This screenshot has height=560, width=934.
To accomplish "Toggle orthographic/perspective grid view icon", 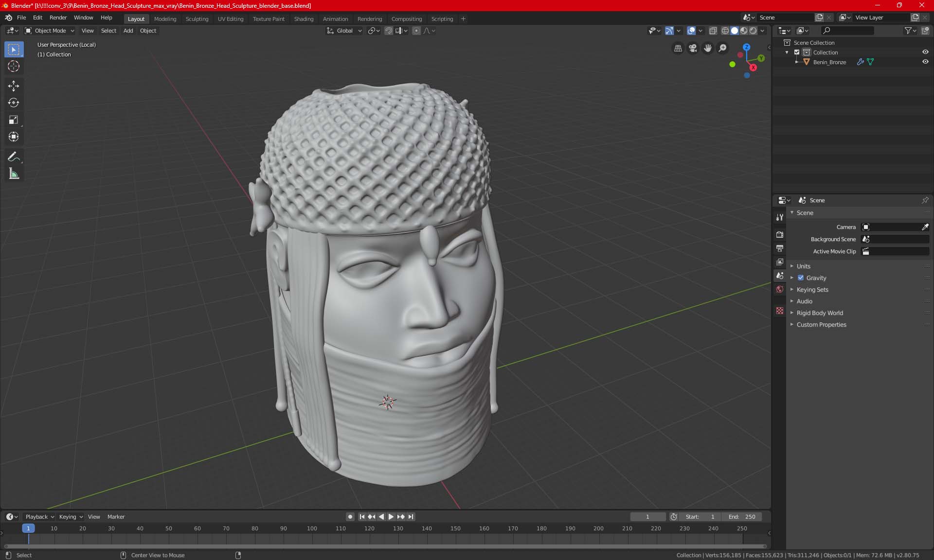I will point(678,48).
